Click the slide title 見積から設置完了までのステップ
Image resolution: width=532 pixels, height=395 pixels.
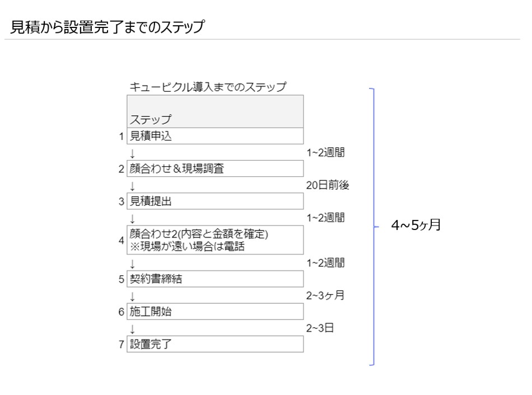[107, 27]
